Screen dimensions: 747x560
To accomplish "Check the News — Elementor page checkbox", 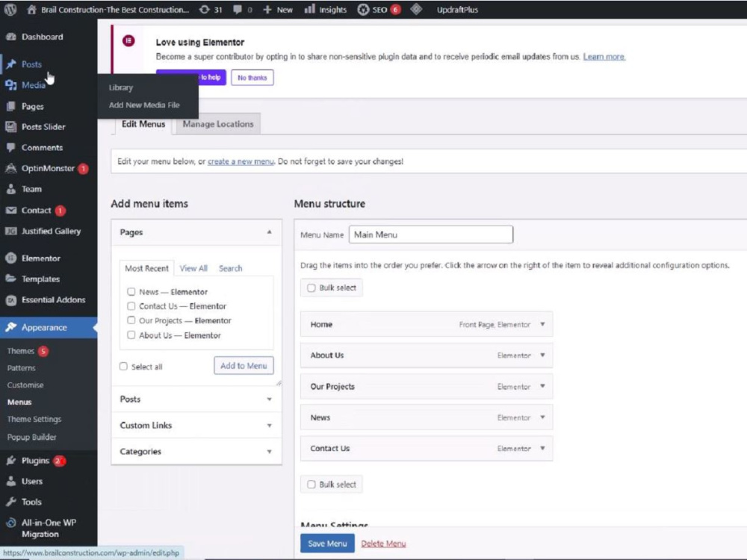I will click(131, 291).
